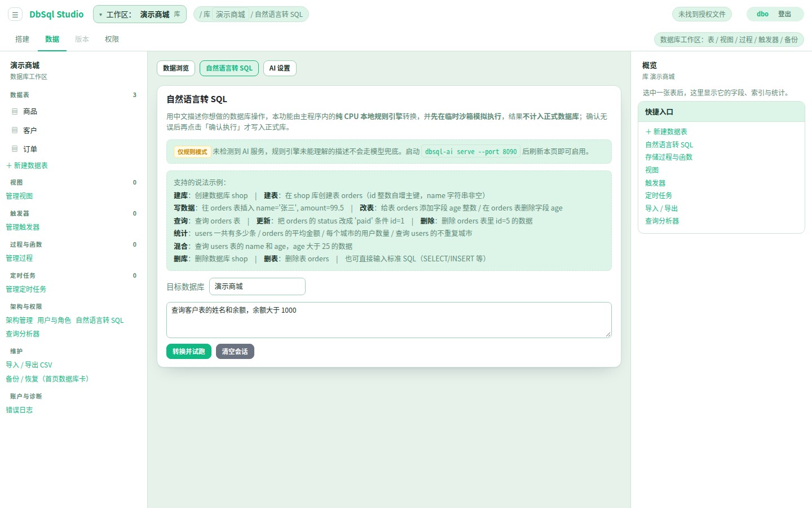Image resolution: width=812 pixels, height=508 pixels.
Task: Select the 自然语言转 SQL sub-tab above the card
Action: click(x=230, y=68)
